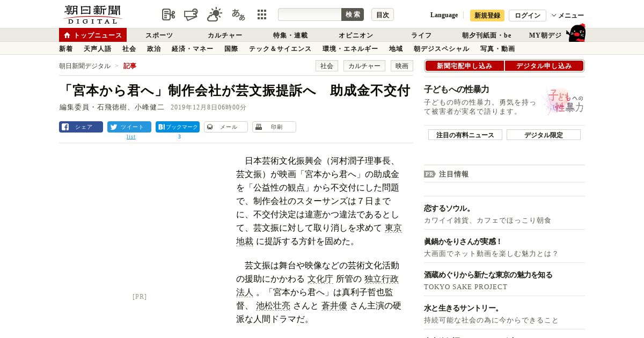
Task: Open the 文化庁 keyword link
Action: (x=320, y=279)
